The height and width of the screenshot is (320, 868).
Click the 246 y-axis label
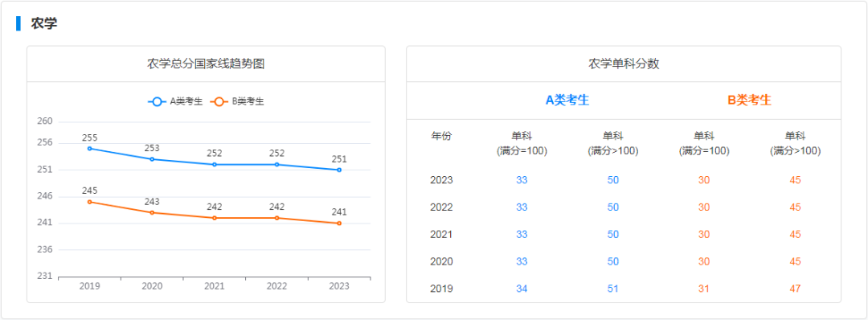(45, 196)
